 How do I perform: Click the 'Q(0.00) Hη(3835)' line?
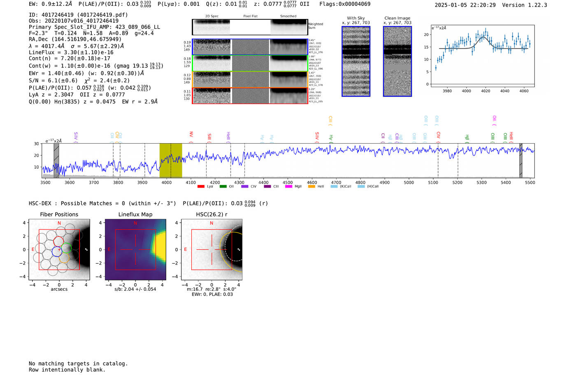(x=55, y=102)
